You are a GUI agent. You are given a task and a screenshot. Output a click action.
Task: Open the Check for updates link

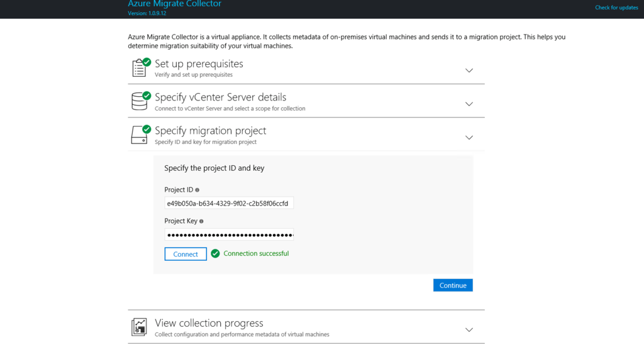tap(616, 8)
